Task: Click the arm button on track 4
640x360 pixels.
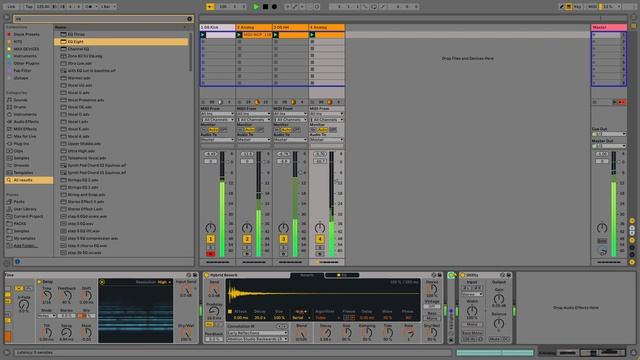Action: [320, 254]
